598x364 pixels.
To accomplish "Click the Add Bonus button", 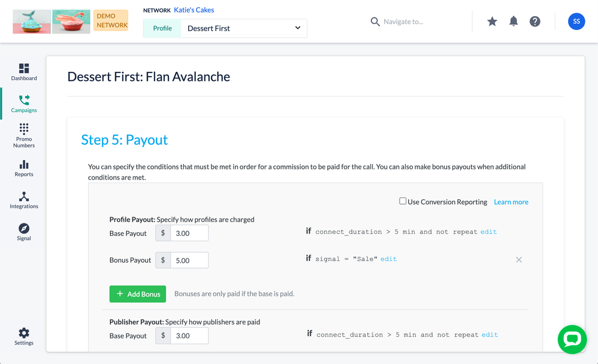I will point(138,294).
